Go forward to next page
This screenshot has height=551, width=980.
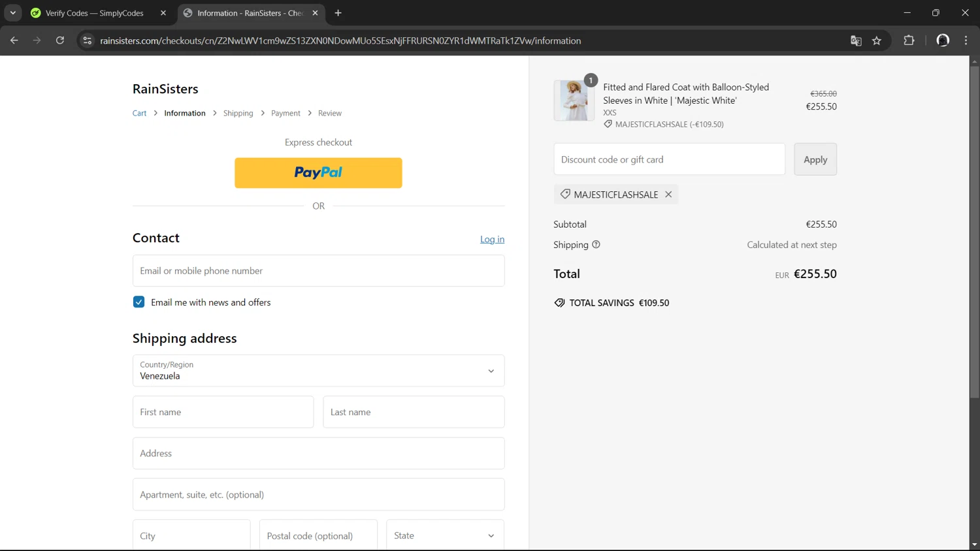(x=37, y=40)
